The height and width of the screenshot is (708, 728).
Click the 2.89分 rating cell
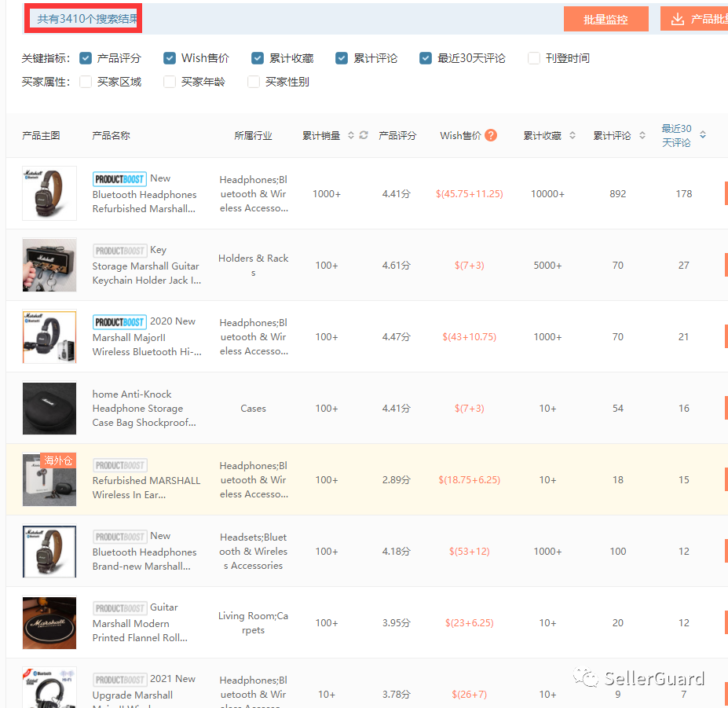[x=396, y=480]
